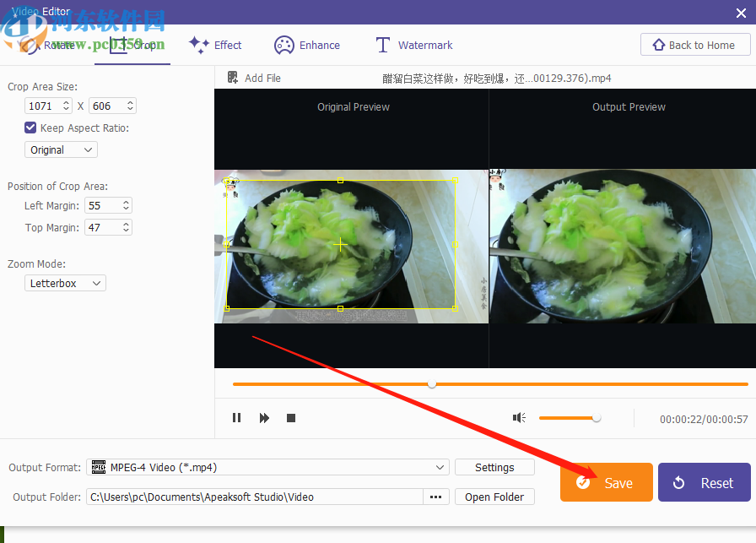Open output format Settings
The width and height of the screenshot is (756, 543).
click(494, 467)
